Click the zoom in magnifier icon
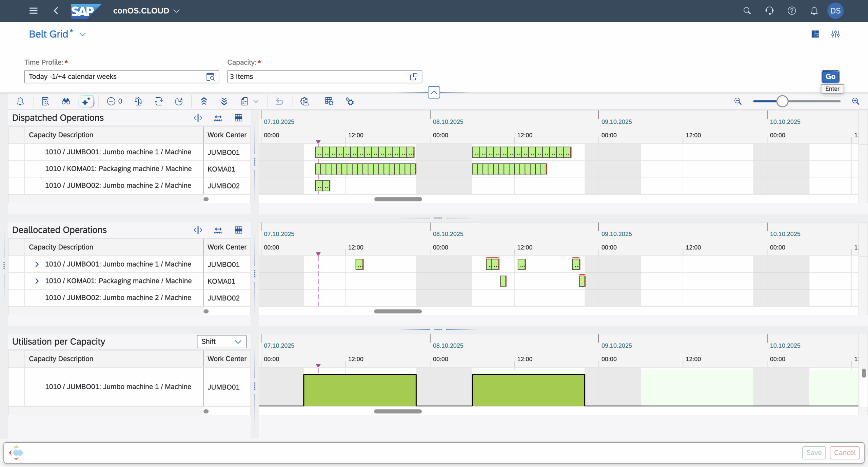This screenshot has width=868, height=467. coord(855,101)
